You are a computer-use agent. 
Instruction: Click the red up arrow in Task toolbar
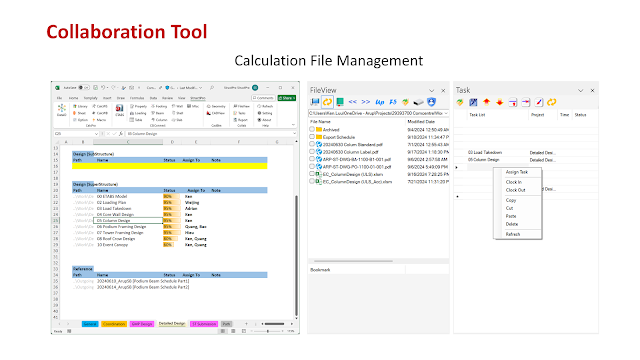pyautogui.click(x=486, y=102)
